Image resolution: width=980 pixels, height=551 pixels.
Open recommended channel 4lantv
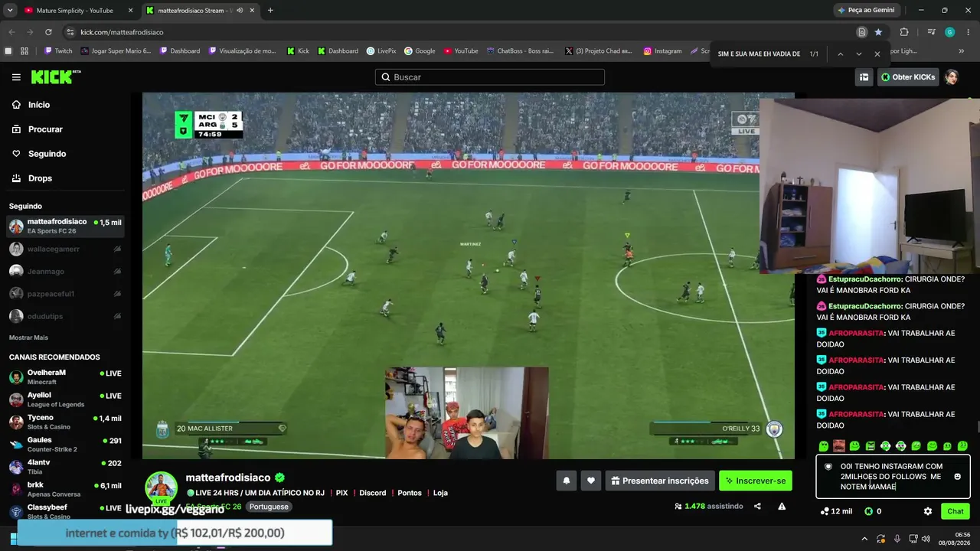(65, 466)
